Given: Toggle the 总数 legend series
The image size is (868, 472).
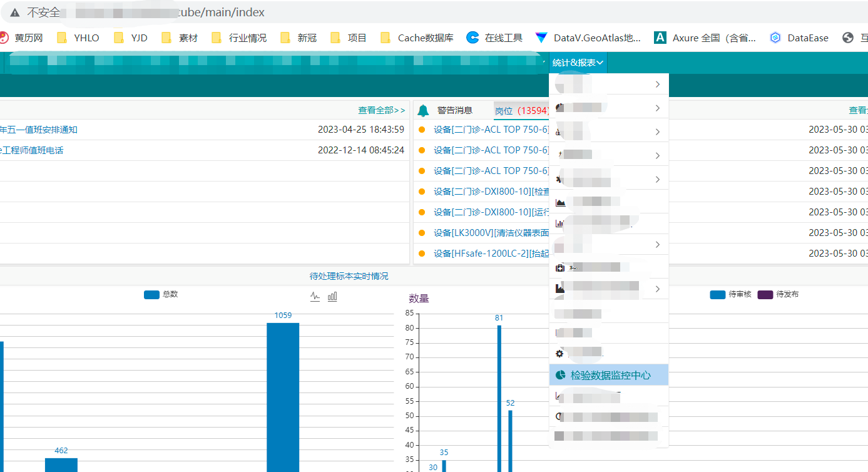Looking at the screenshot, I should pos(161,294).
